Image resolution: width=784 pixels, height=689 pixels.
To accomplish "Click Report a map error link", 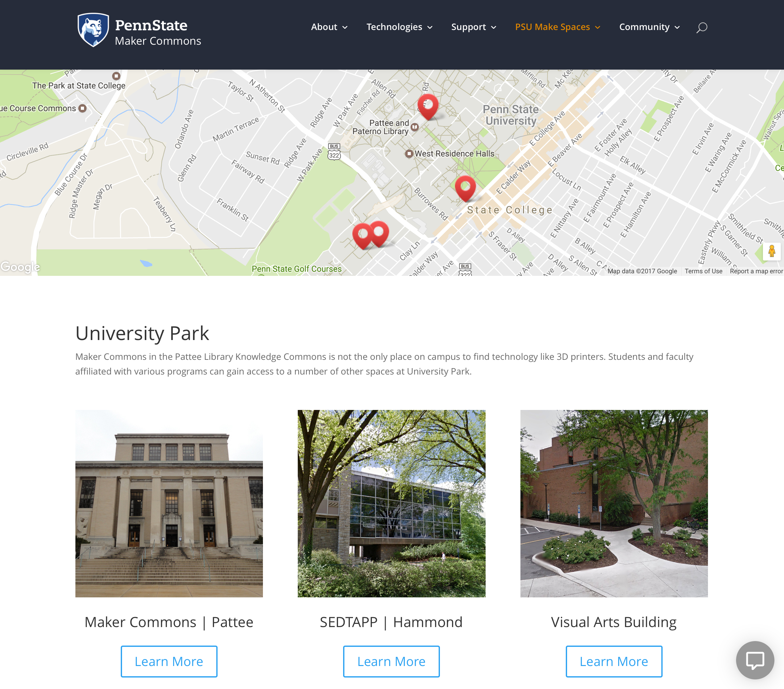I will (756, 271).
